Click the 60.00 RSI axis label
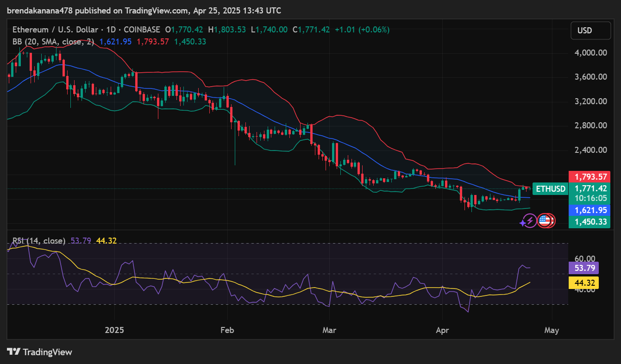The image size is (621, 364). pyautogui.click(x=584, y=259)
